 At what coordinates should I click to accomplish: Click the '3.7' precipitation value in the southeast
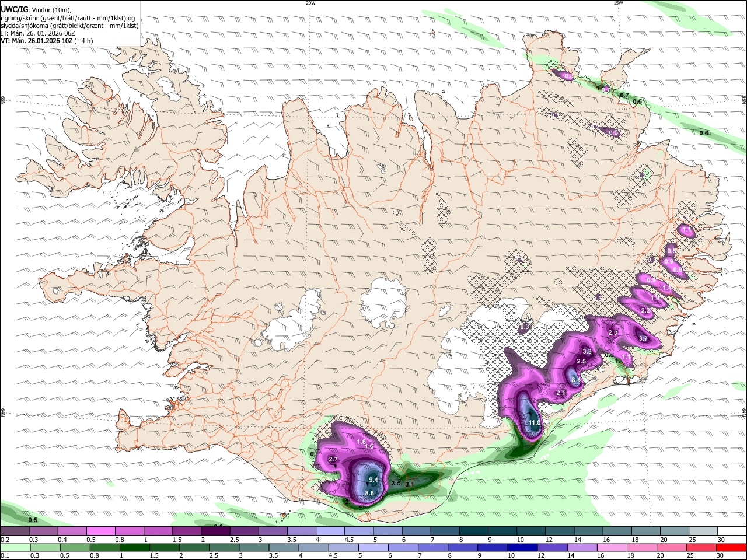coord(644,338)
